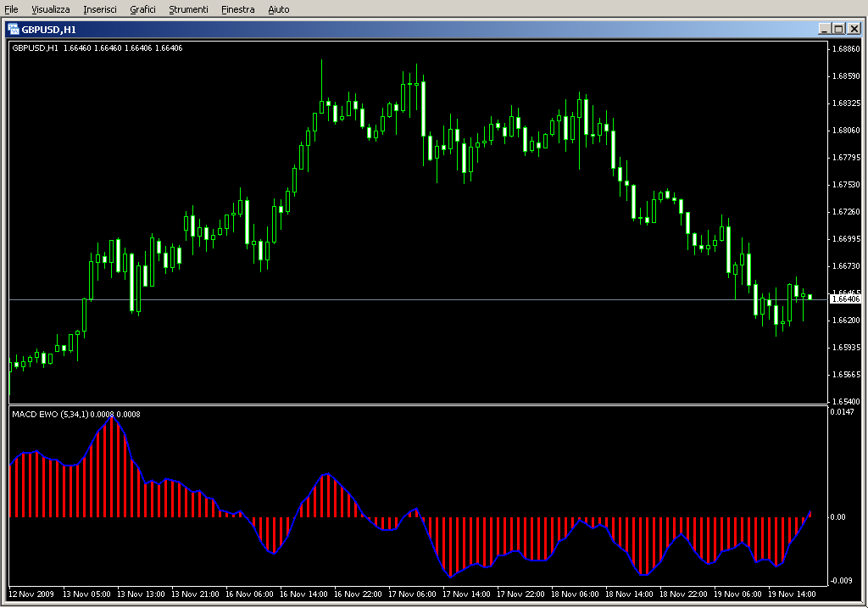
Task: Open the Grafici menu
Action: point(142,9)
